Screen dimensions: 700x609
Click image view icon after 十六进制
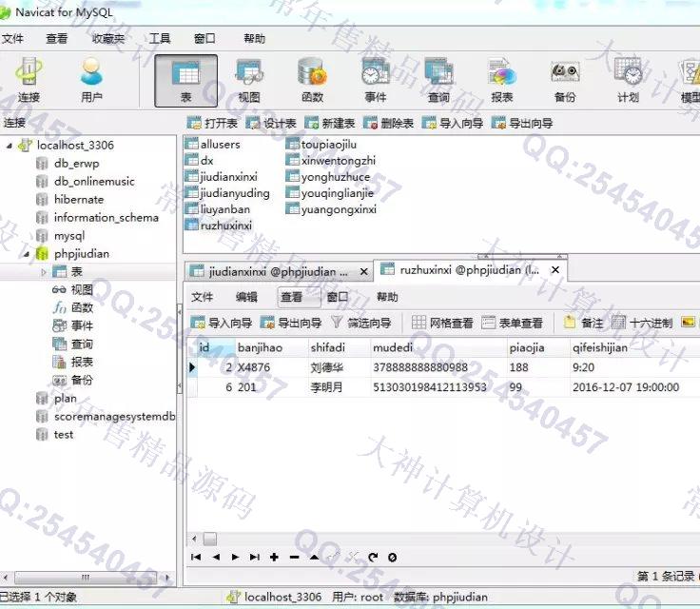pos(689,322)
